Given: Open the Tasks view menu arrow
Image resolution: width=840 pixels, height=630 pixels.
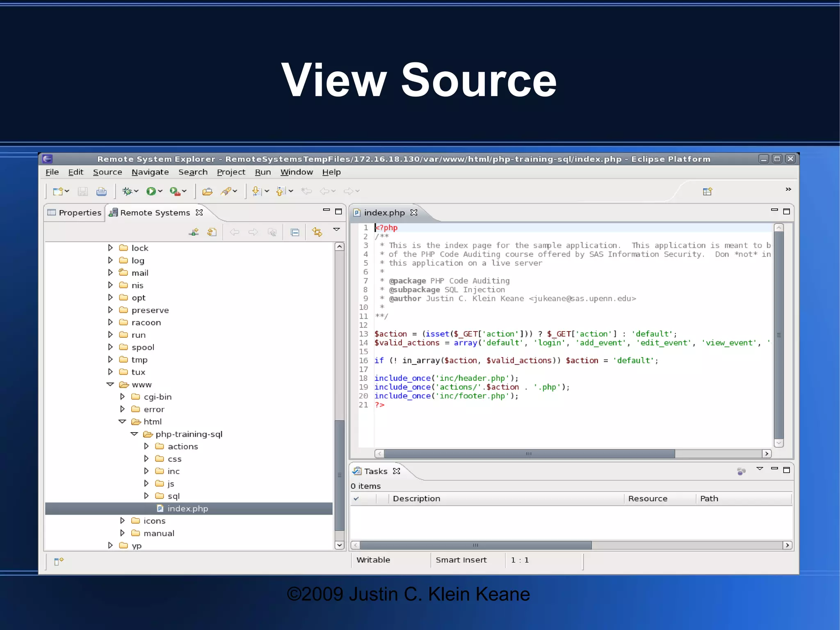Looking at the screenshot, I should (x=760, y=469).
